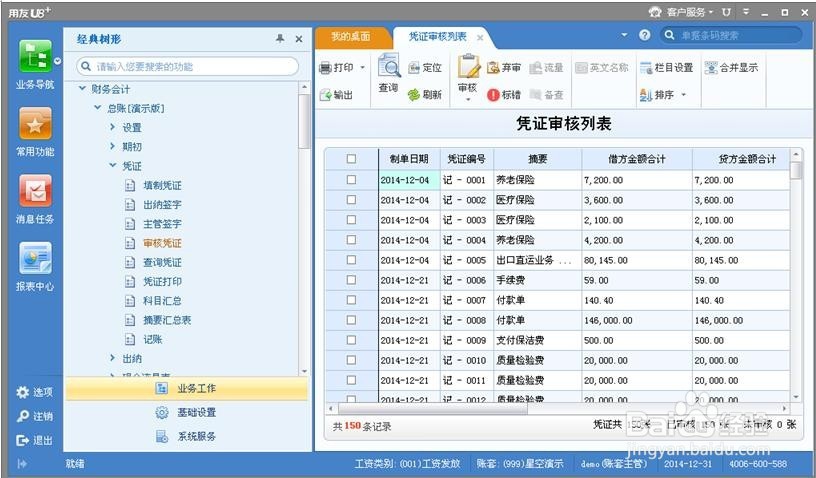Check the row for voucher 记-0010
Image resolution: width=816 pixels, height=478 pixels.
click(351, 360)
